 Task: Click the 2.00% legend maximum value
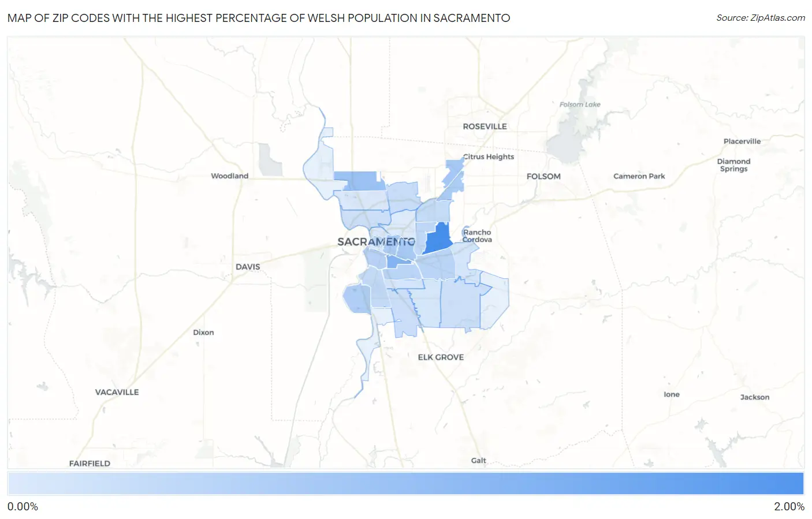(789, 507)
